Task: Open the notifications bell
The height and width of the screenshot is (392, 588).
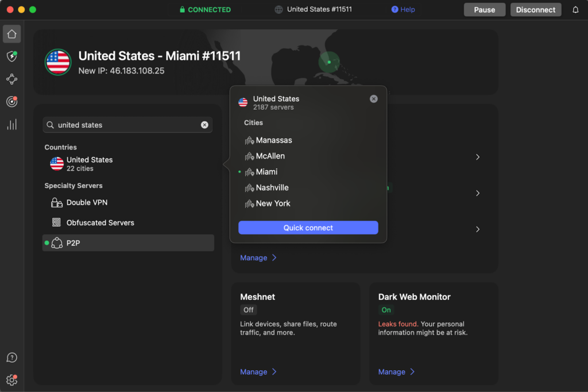Action: click(575, 10)
